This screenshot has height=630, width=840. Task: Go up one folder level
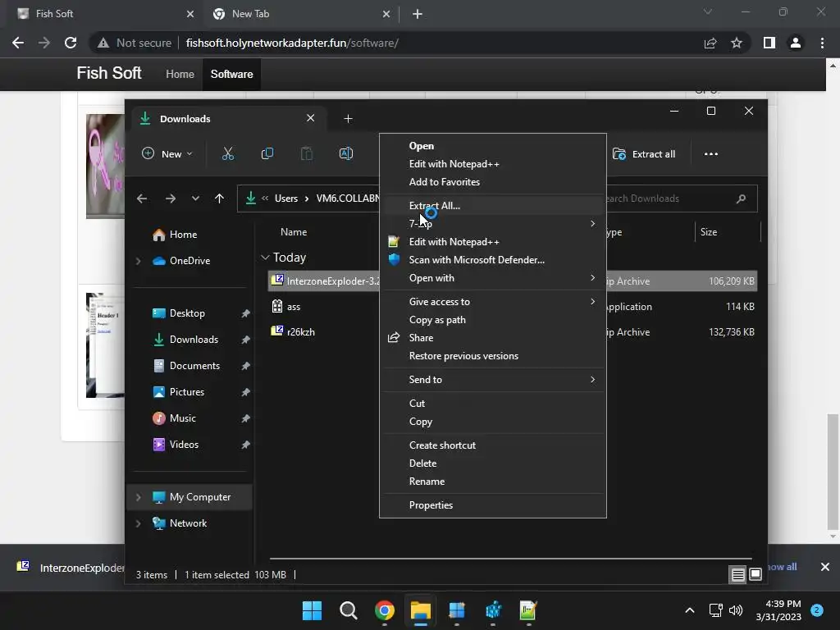click(219, 199)
